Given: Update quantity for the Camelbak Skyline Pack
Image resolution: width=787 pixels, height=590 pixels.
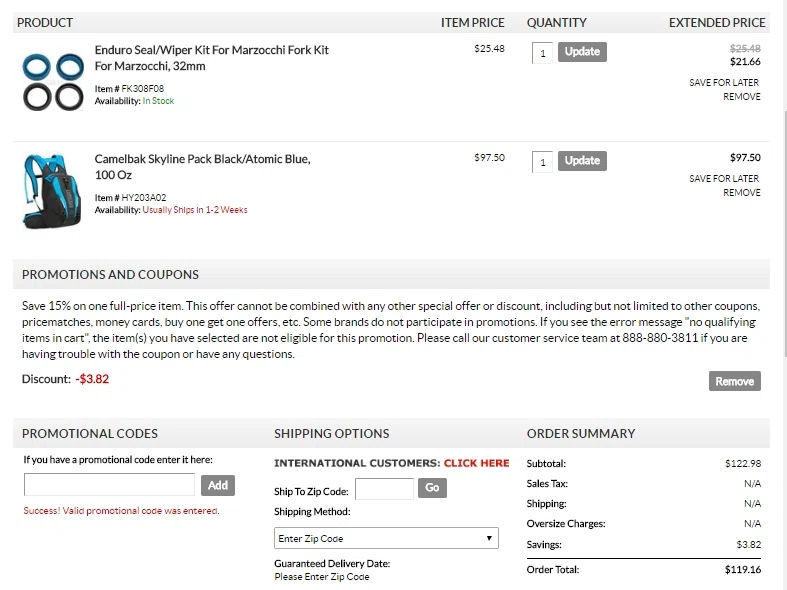Looking at the screenshot, I should click(582, 161).
